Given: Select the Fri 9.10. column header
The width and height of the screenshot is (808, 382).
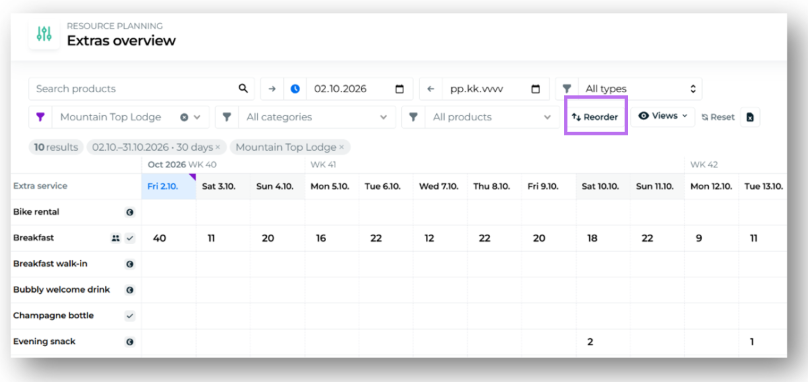Looking at the screenshot, I should tap(549, 186).
